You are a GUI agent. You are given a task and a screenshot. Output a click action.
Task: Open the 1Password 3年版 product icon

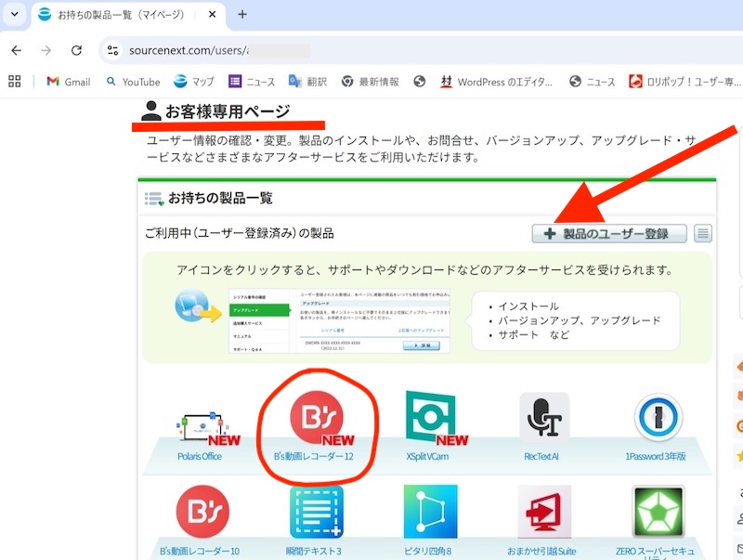(658, 418)
